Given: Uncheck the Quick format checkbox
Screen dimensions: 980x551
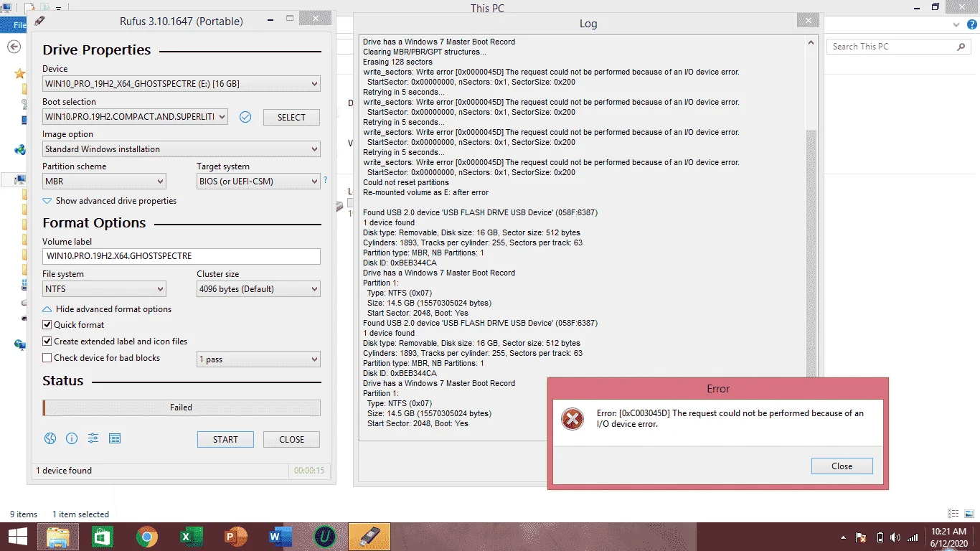Looking at the screenshot, I should [x=47, y=325].
